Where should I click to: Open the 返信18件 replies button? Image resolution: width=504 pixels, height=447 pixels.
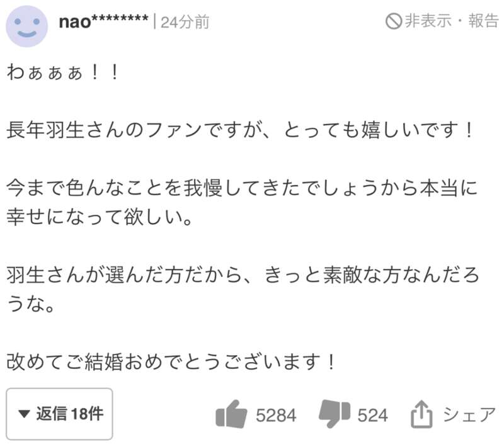(60, 414)
